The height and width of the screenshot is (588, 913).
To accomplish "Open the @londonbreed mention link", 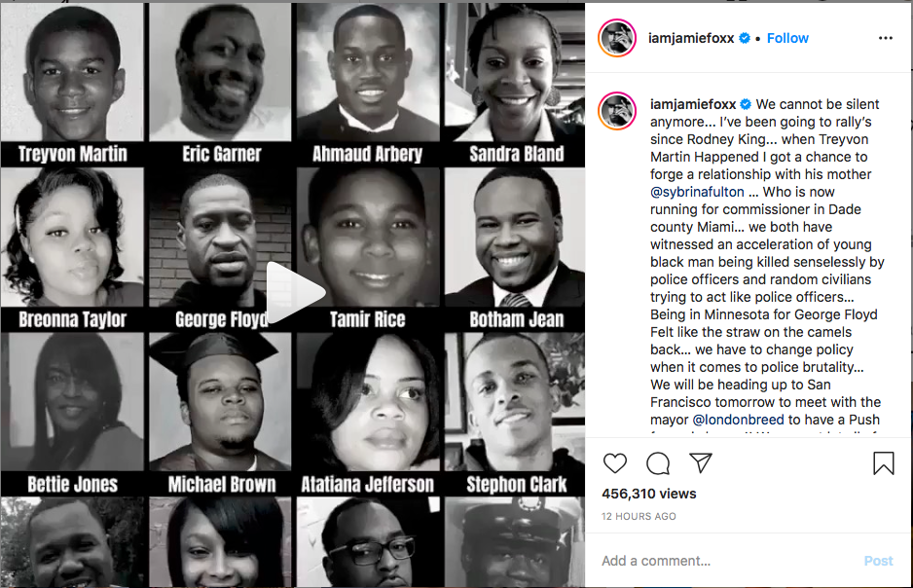I will (x=738, y=420).
